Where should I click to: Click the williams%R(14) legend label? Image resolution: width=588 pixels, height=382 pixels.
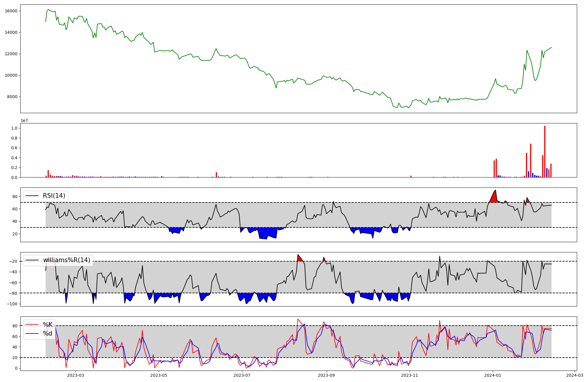(x=67, y=260)
